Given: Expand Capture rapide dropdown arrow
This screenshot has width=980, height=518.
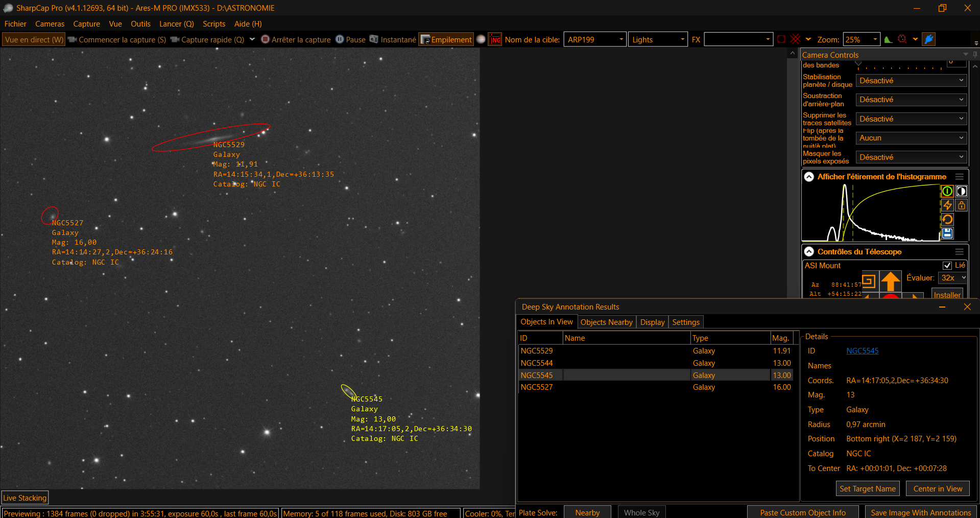Looking at the screenshot, I should pyautogui.click(x=252, y=39).
